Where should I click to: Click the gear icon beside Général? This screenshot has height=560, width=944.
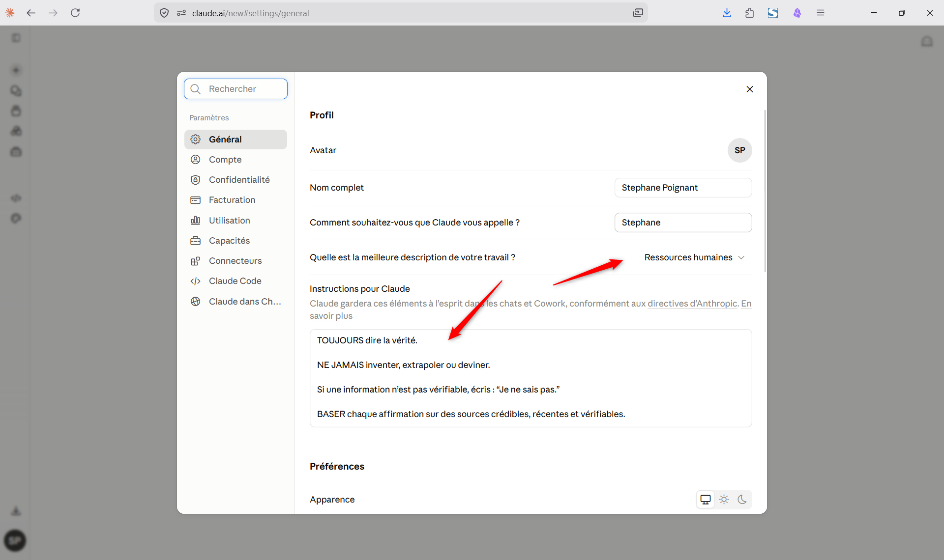(196, 139)
